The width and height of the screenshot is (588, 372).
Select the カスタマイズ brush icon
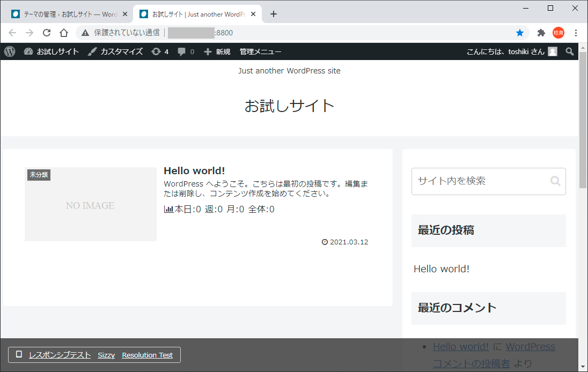pos(92,51)
